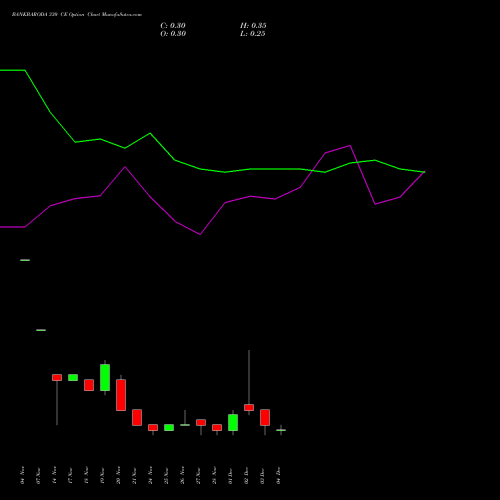
Task: Click the 20 Nov date label
Action: pos(118,475)
